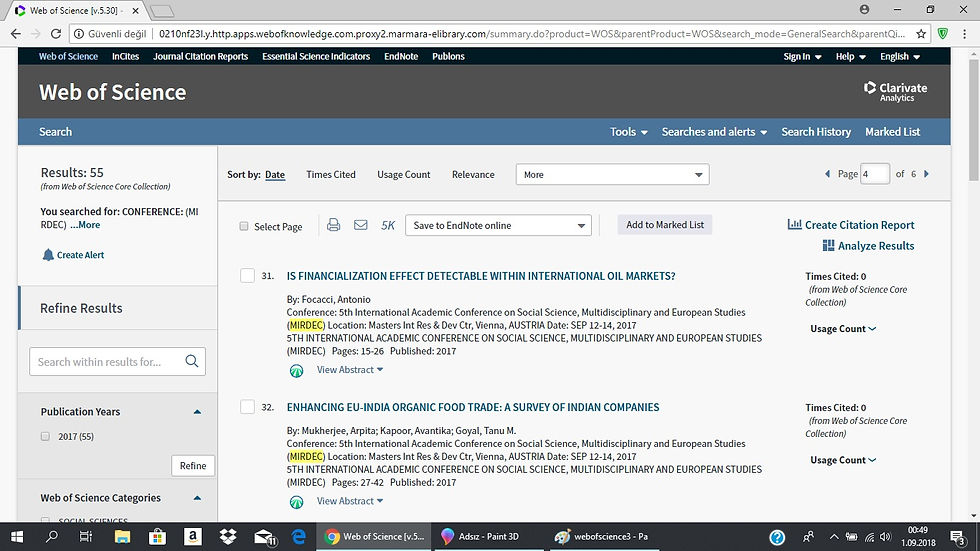Email records using the envelope icon
The image size is (980, 551).
tap(361, 225)
